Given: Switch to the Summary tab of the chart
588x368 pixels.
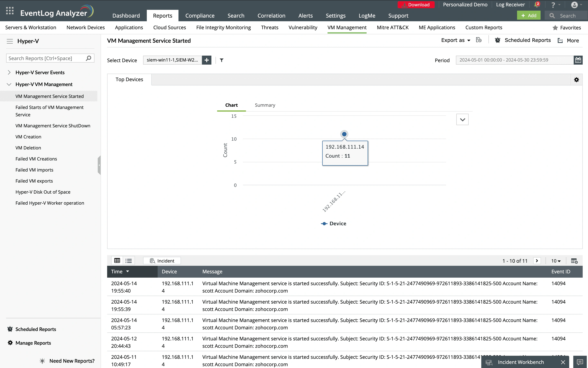Looking at the screenshot, I should [x=265, y=105].
